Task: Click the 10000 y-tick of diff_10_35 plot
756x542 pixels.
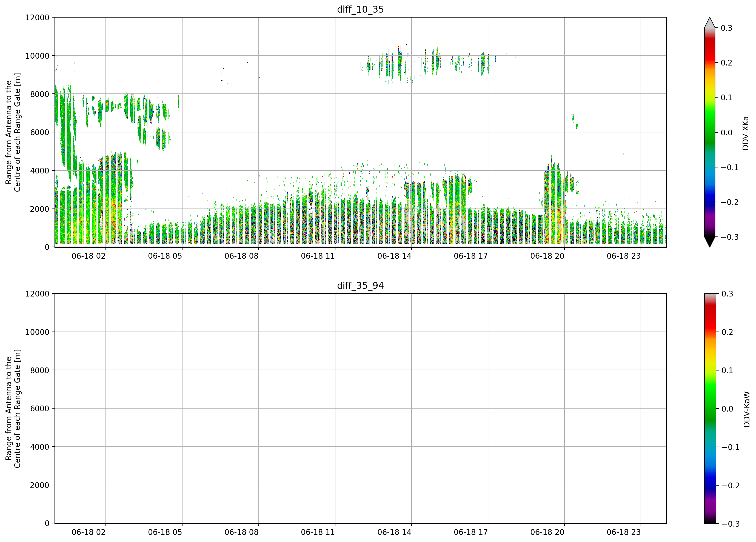Action: [x=37, y=56]
